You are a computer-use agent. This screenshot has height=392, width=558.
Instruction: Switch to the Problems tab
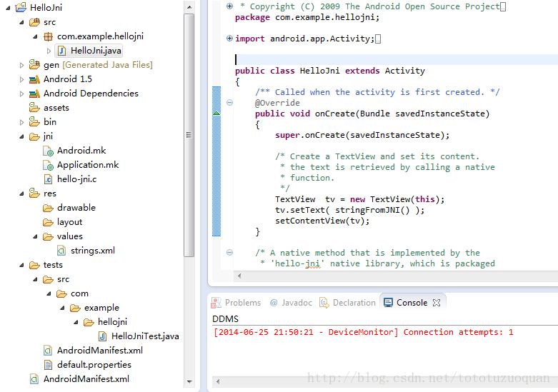[x=236, y=303]
